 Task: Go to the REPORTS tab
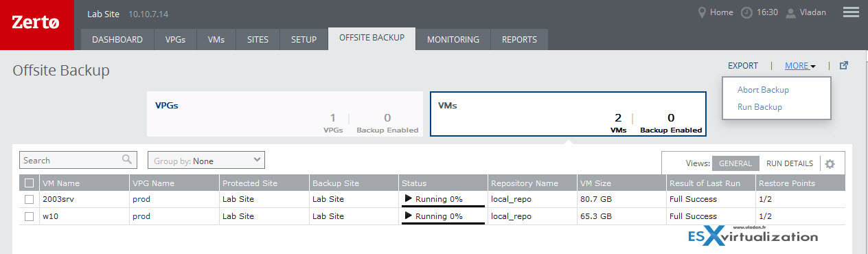pyautogui.click(x=519, y=39)
